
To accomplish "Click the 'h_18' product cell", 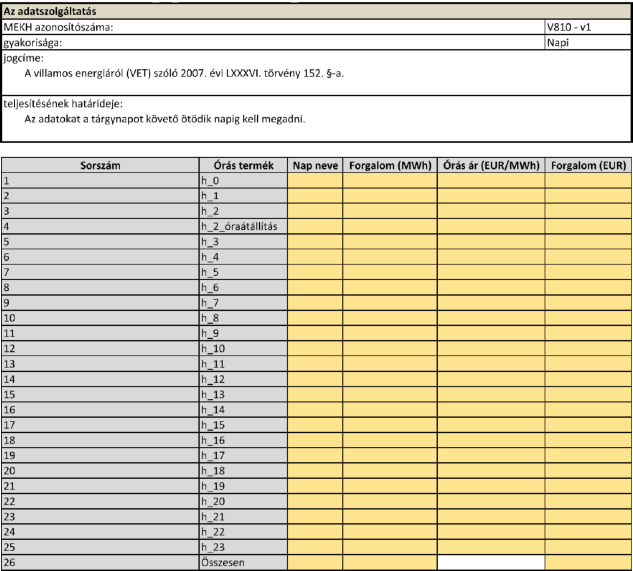I will point(243,471).
